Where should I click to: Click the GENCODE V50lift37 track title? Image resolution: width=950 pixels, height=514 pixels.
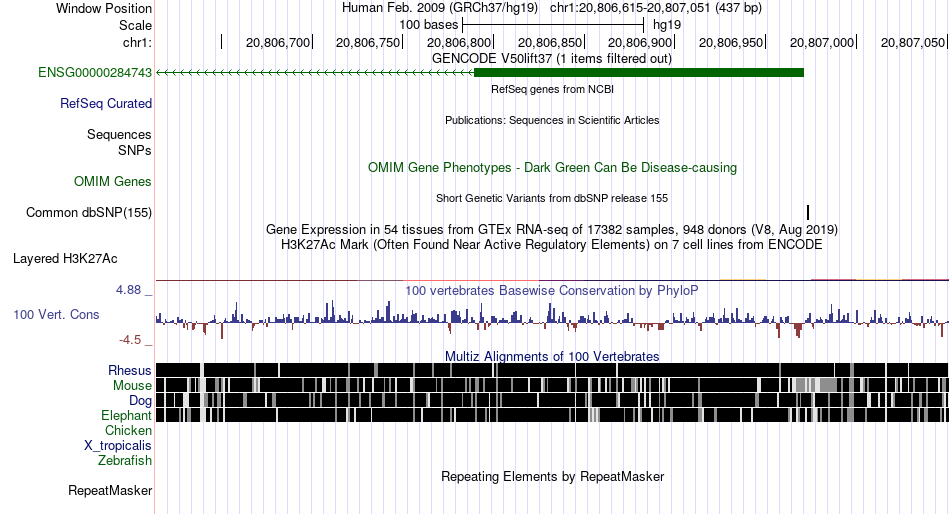(552, 59)
